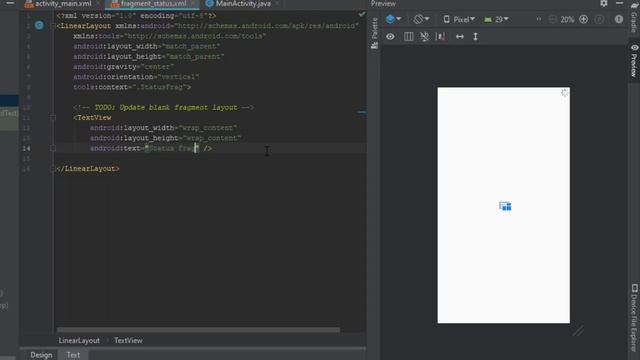Click the tools:context attribute line

[132, 87]
